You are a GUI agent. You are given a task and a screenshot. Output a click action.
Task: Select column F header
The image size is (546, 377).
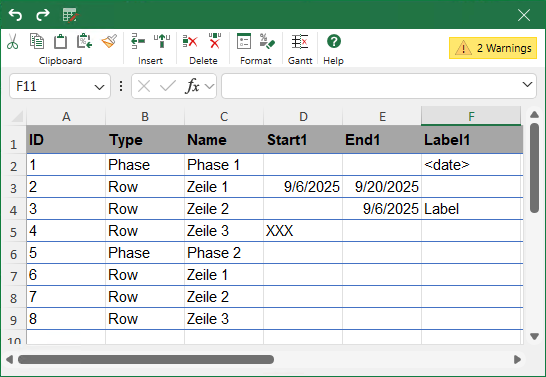pyautogui.click(x=471, y=117)
